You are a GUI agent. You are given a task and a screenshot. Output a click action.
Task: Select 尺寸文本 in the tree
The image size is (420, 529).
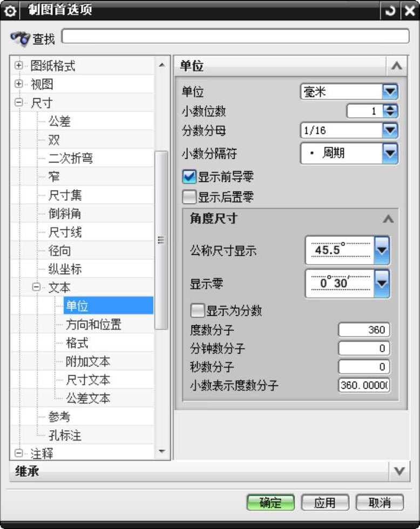87,380
